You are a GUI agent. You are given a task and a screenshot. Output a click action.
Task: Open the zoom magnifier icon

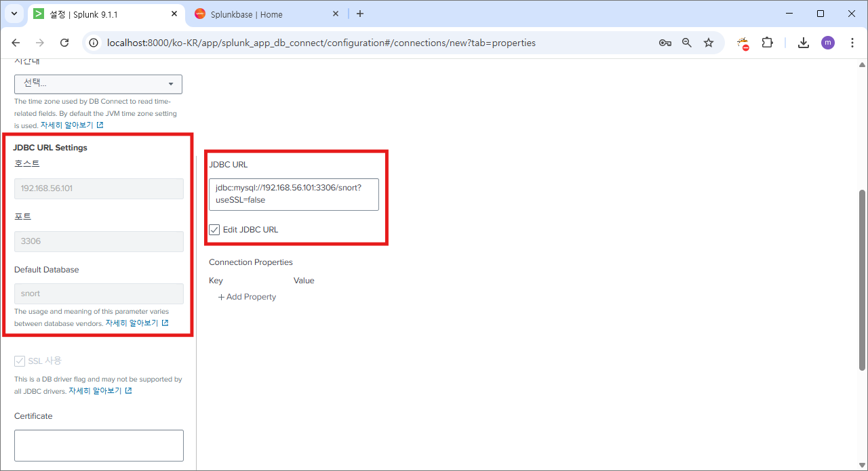click(687, 43)
